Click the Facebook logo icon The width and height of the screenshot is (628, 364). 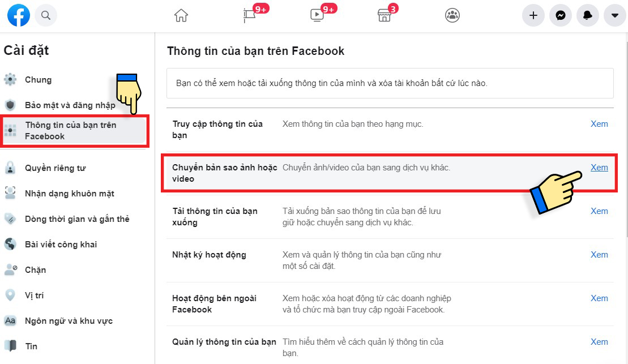(x=19, y=15)
